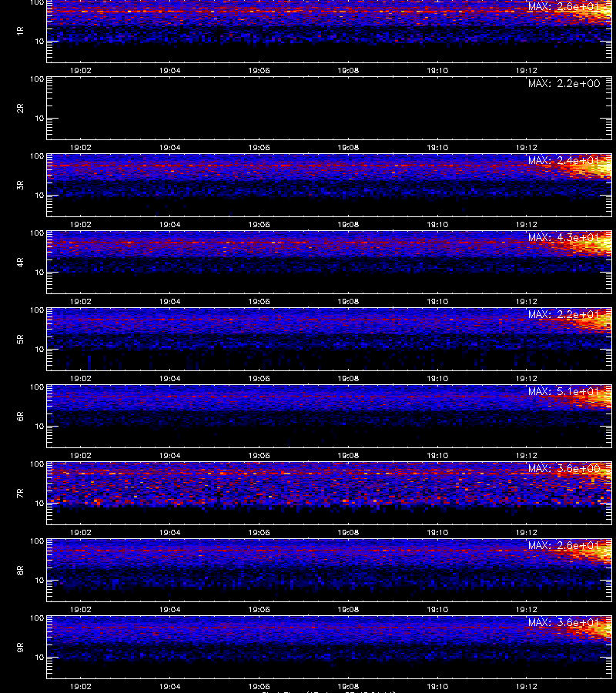Select the MAX readout in the 1R panel
The height and width of the screenshot is (693, 616).
(564, 7)
